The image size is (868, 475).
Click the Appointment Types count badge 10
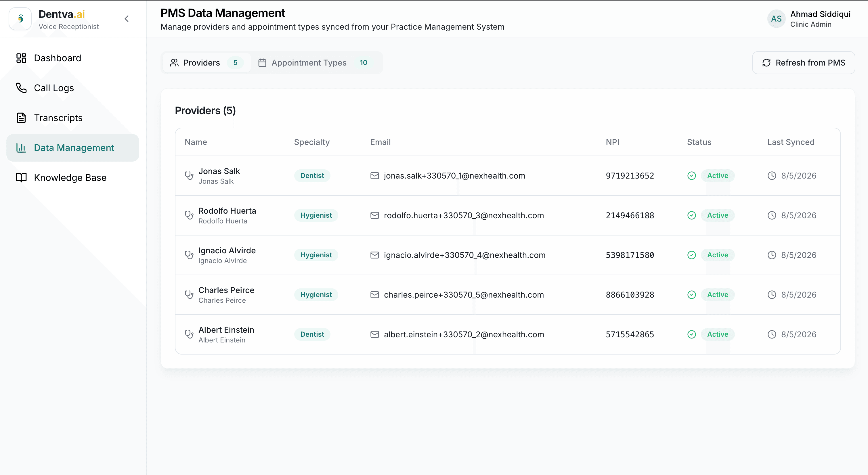tap(363, 63)
